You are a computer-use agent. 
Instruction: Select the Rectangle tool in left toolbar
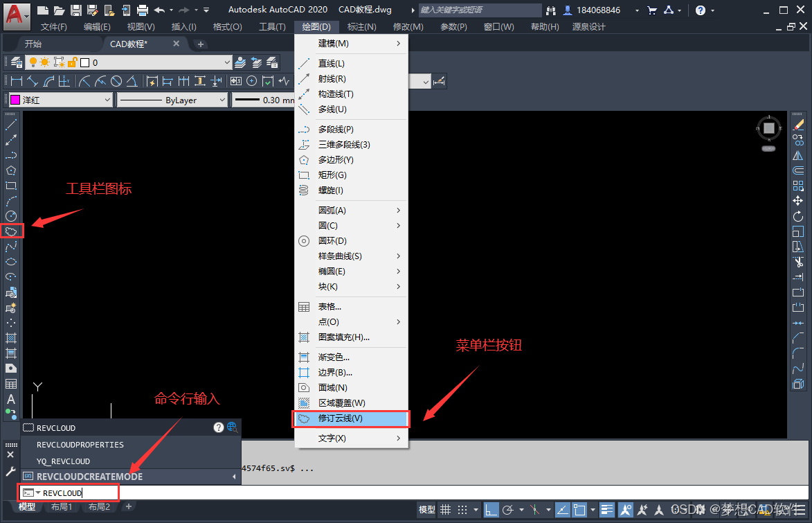pyautogui.click(x=11, y=186)
